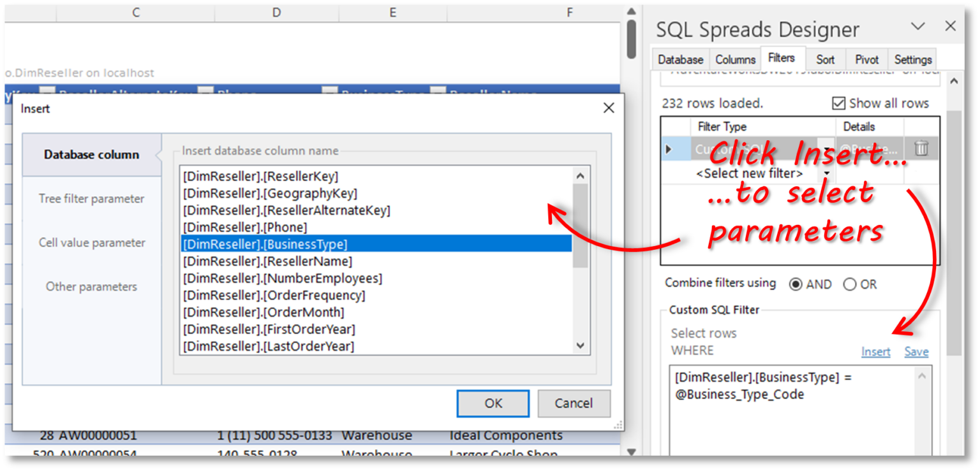Expand the Custom SQL filter type dropdown

click(827, 149)
